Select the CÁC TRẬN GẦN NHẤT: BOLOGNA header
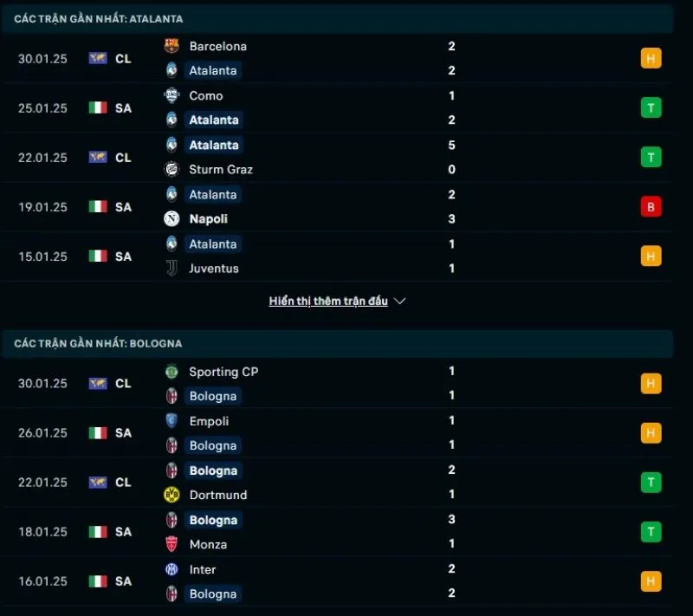The width and height of the screenshot is (693, 616). point(97,343)
